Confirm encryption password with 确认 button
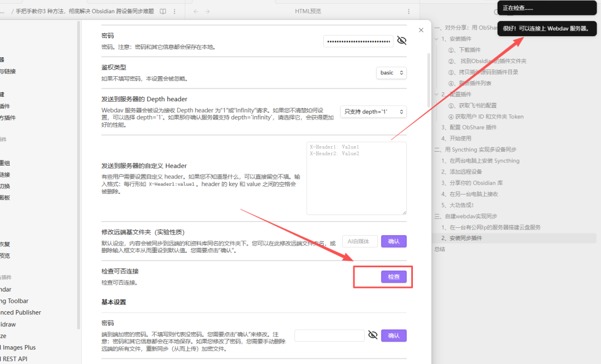 [x=393, y=336]
